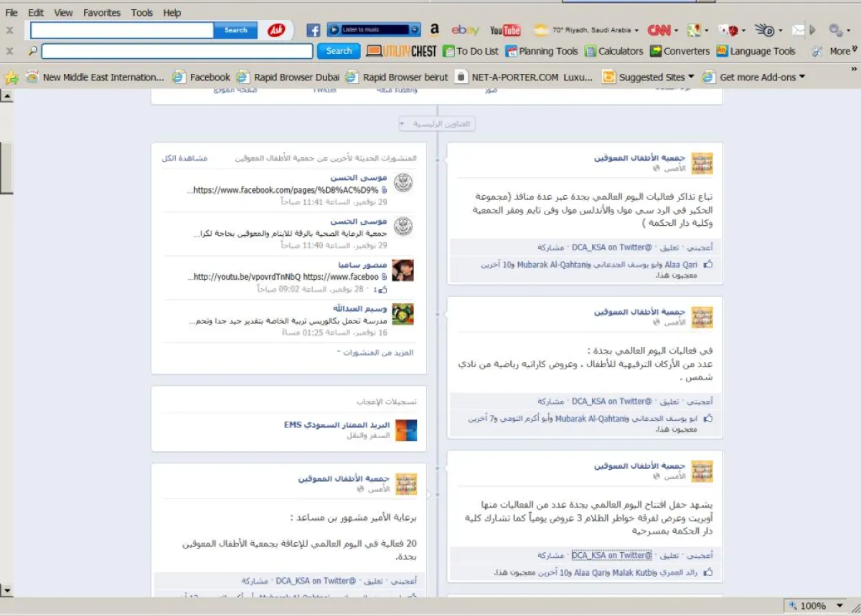Open the Tools menu
Screen dimensions: 861x616
[142, 13]
